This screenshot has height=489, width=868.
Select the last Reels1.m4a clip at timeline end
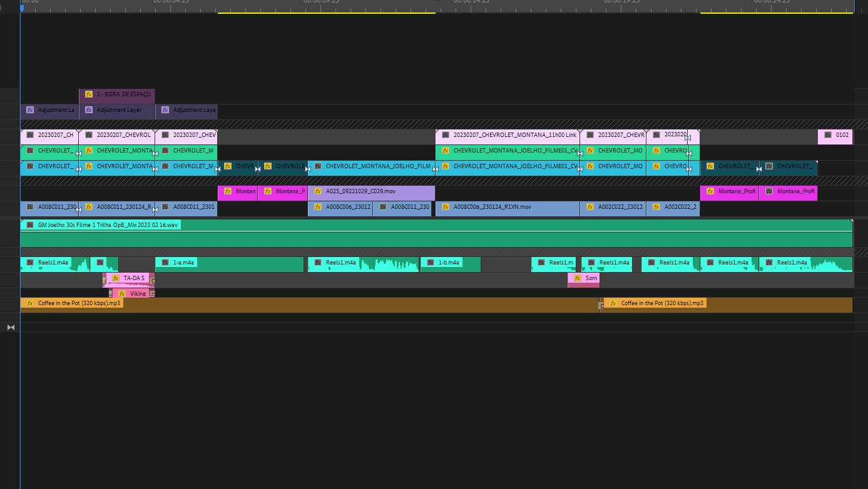pyautogui.click(x=805, y=265)
